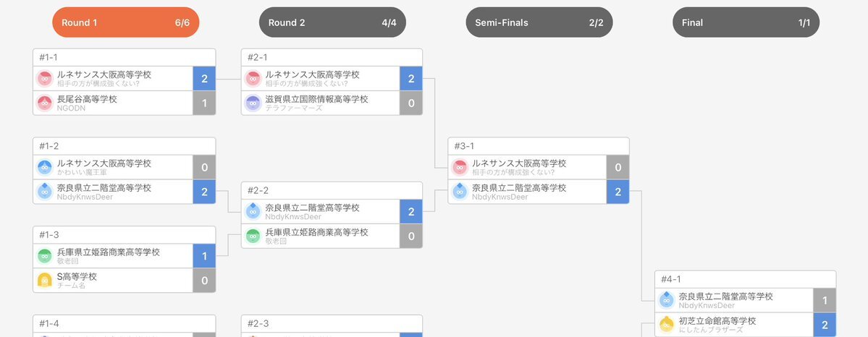Switch to the Round 2 tab

coord(332,22)
